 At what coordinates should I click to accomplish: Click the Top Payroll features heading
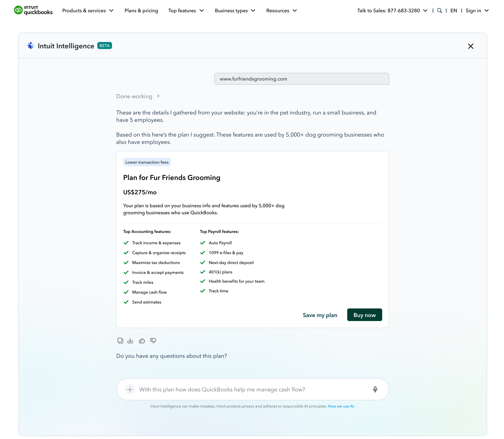[219, 232]
